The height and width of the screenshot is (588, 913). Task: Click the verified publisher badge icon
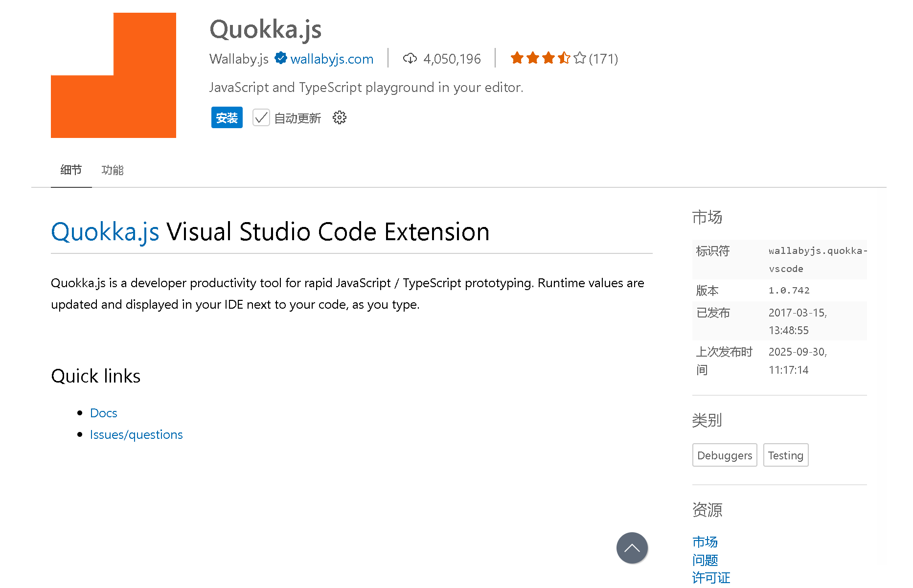(280, 58)
